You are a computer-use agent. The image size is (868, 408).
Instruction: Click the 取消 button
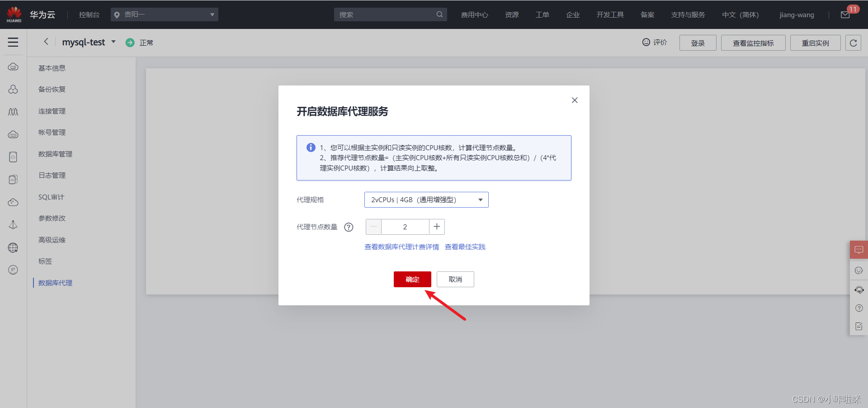[455, 279]
